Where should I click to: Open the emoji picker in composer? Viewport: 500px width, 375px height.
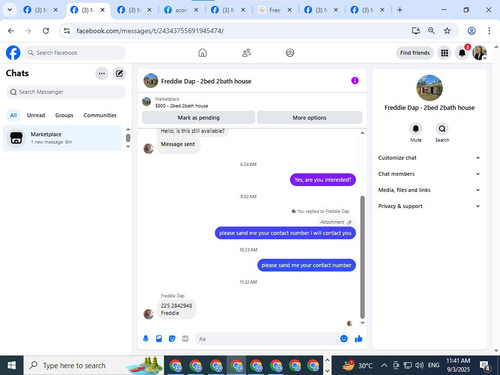(344, 339)
